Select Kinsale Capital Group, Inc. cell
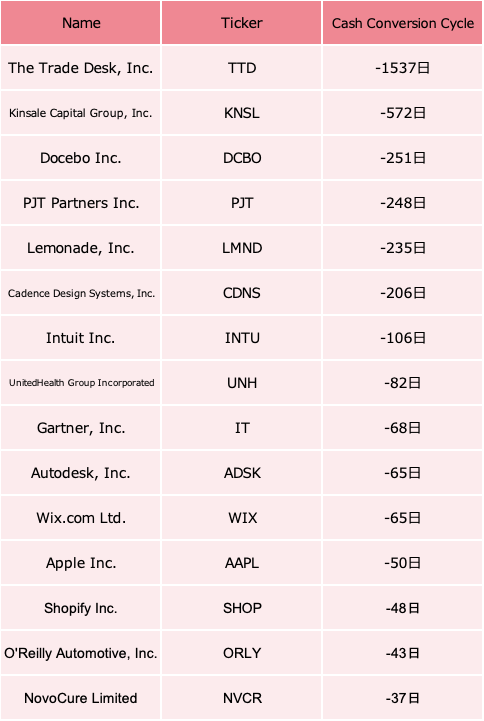484x721 pixels. coord(80,113)
